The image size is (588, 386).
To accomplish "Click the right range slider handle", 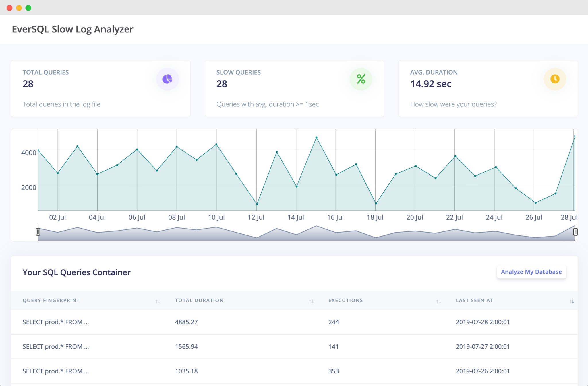I will coord(576,232).
